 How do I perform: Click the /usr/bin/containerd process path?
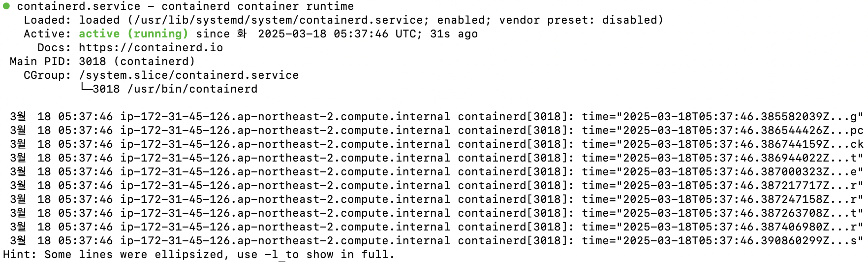[192, 89]
